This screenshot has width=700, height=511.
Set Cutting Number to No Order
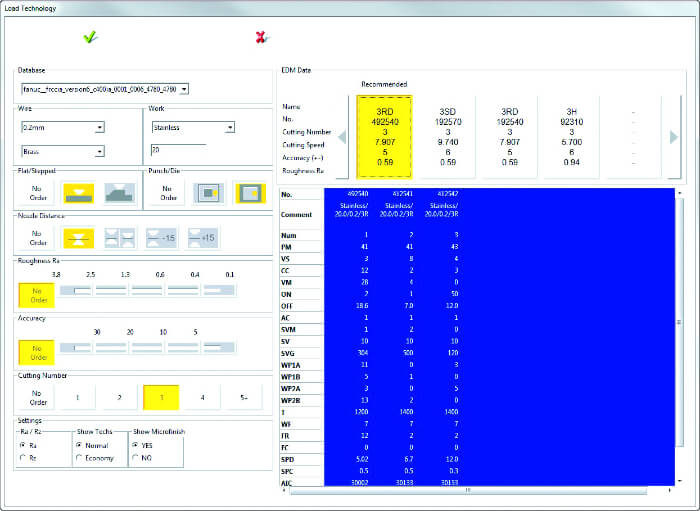[x=37, y=397]
